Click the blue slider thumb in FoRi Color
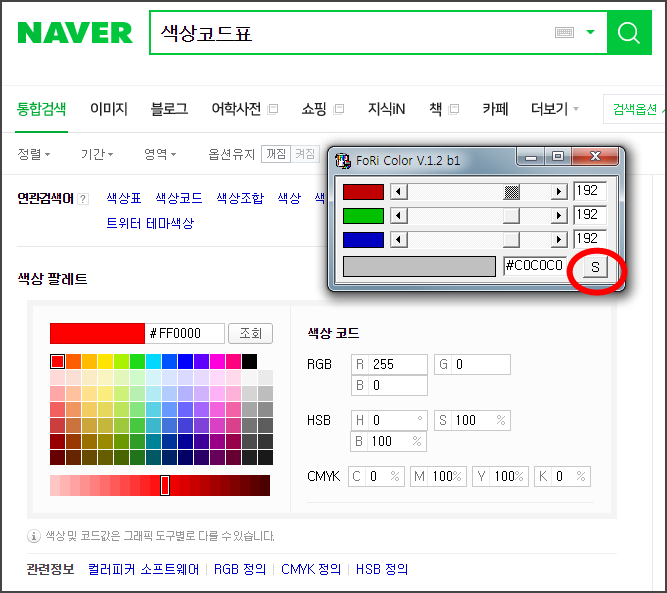 (x=511, y=239)
